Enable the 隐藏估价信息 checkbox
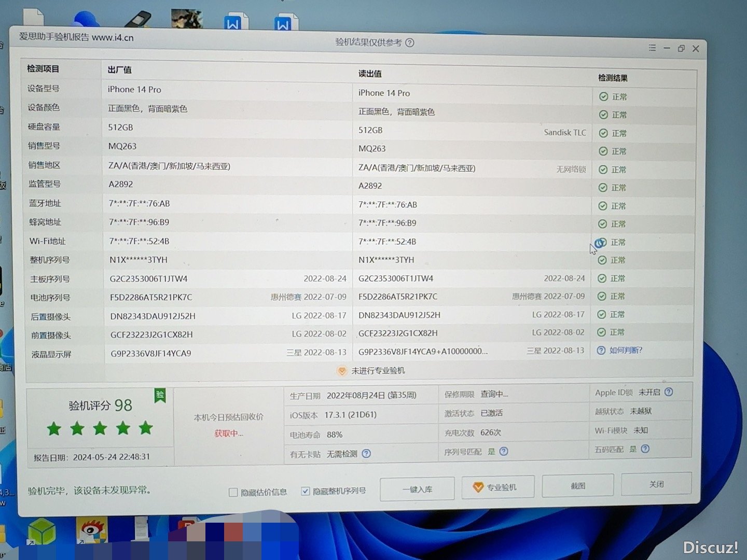Viewport: 747px width, 560px height. tap(233, 492)
